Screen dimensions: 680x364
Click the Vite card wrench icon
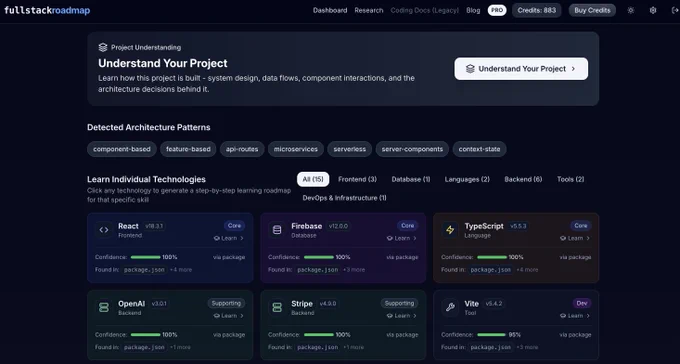[x=450, y=308]
